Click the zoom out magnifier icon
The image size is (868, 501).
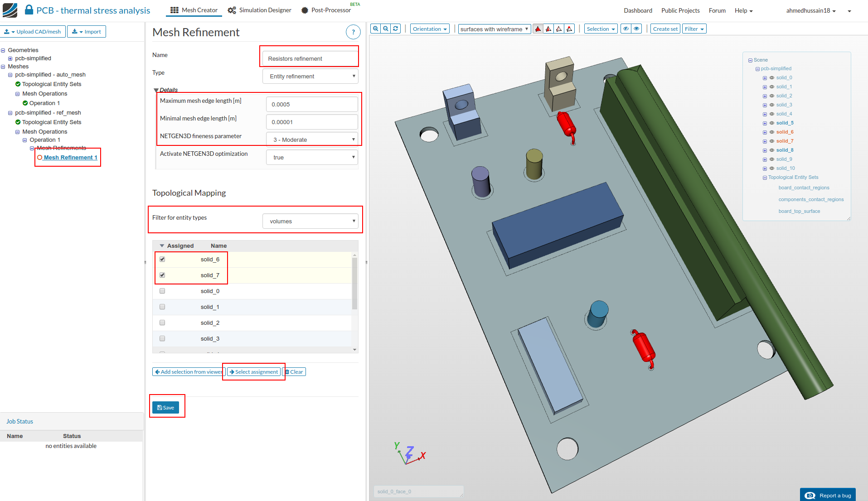(386, 29)
